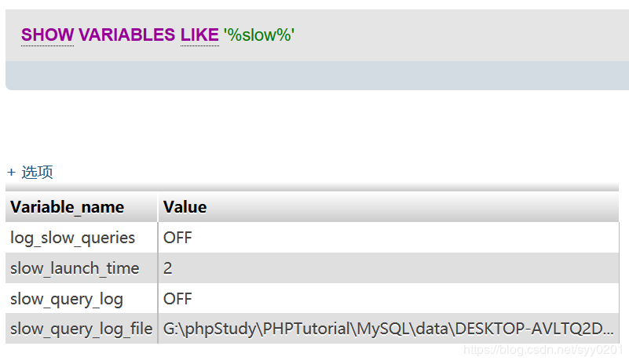
Task: Click the LIKE keyword in the query
Action: [x=199, y=35]
